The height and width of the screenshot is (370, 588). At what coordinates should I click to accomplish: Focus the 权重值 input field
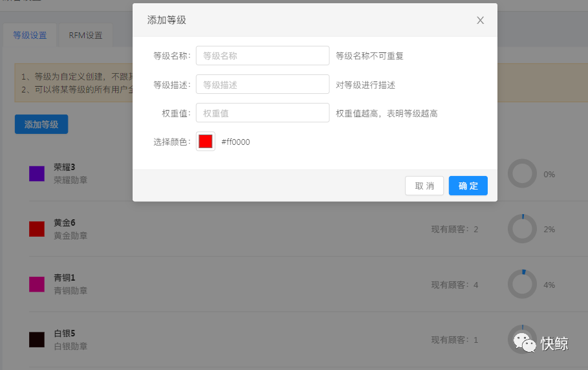pos(263,113)
